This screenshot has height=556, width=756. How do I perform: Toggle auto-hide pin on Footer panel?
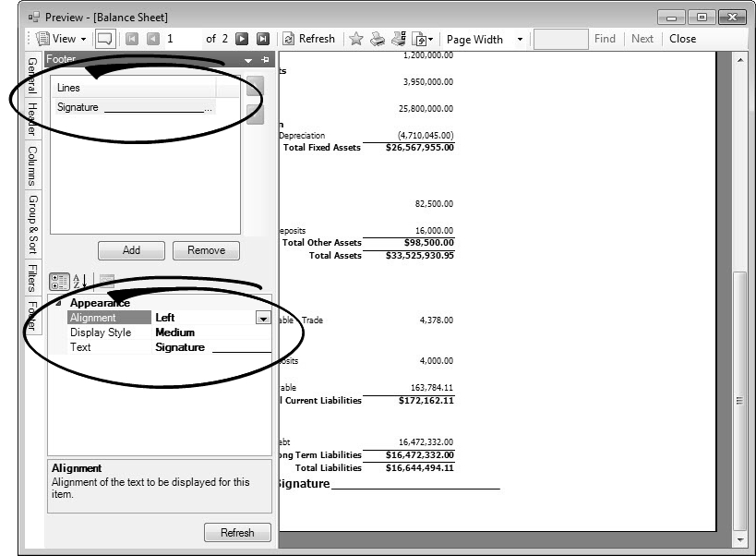(266, 60)
